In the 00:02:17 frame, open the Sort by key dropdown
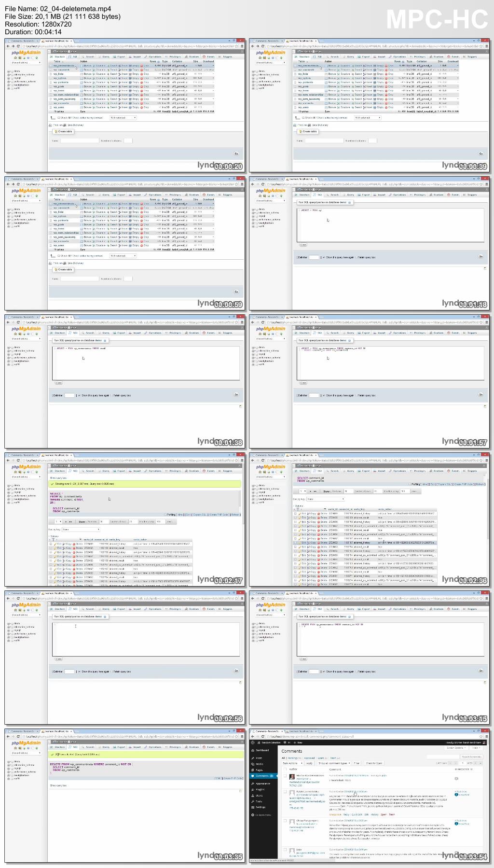Viewport: 494px width, 868px height. point(81,530)
